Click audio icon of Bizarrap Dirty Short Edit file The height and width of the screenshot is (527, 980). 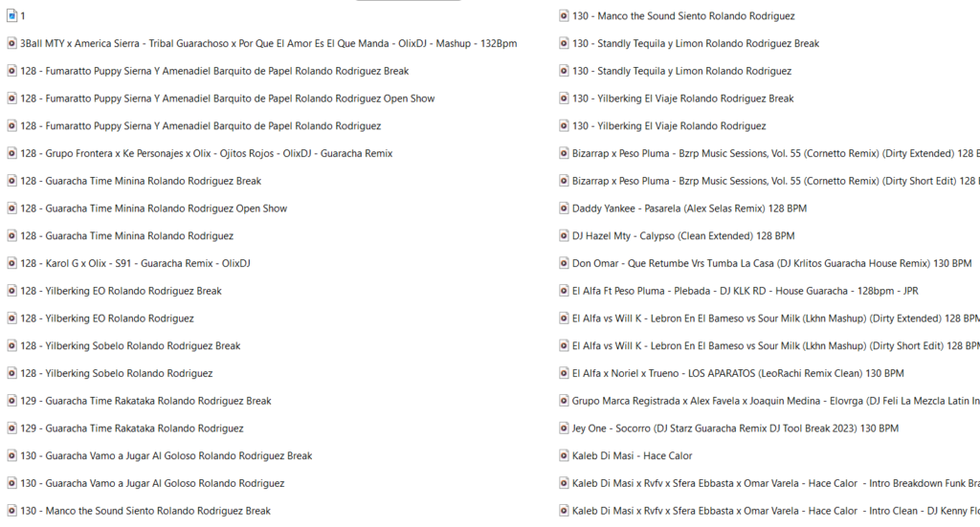pyautogui.click(x=564, y=181)
